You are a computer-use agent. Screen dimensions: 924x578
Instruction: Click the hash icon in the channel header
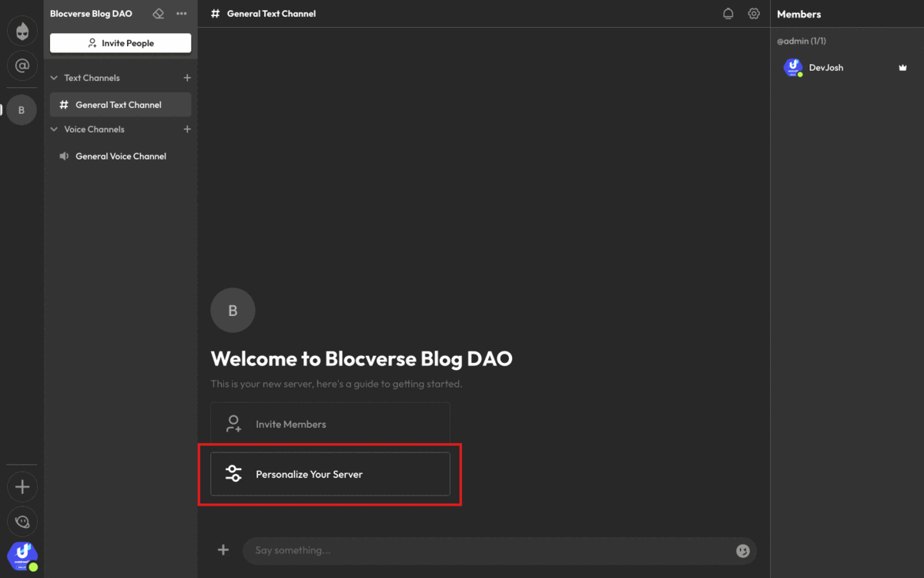point(216,14)
